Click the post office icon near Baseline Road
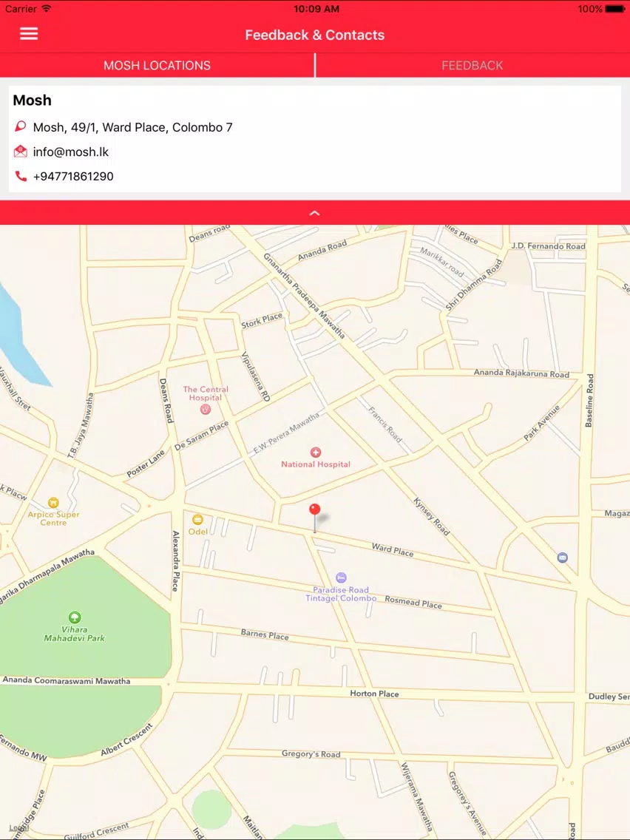630x840 pixels. click(563, 558)
